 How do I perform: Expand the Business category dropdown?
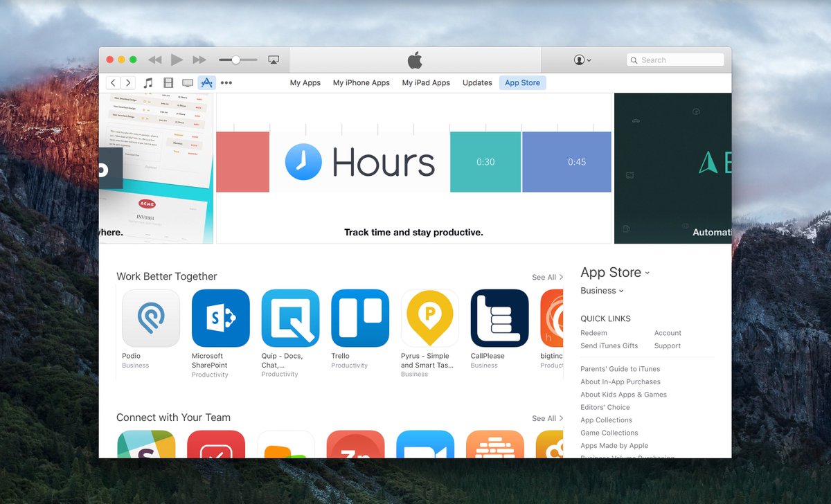pyautogui.click(x=602, y=291)
